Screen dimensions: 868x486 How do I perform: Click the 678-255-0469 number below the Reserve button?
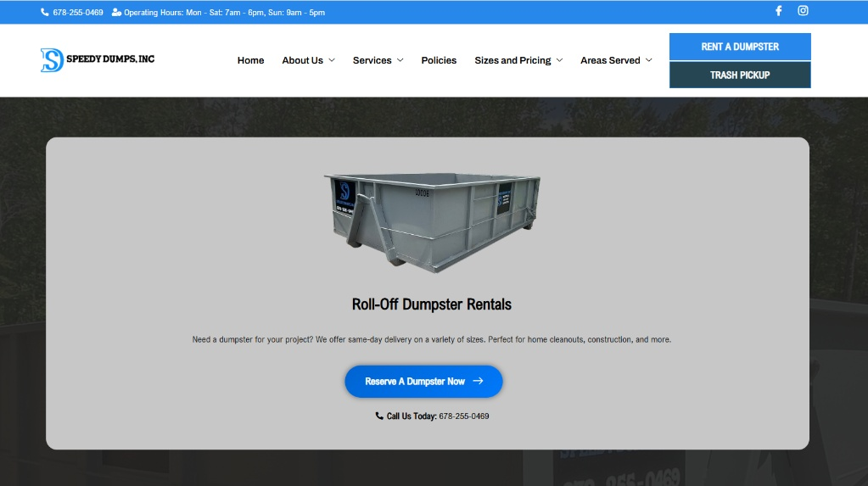pos(464,416)
